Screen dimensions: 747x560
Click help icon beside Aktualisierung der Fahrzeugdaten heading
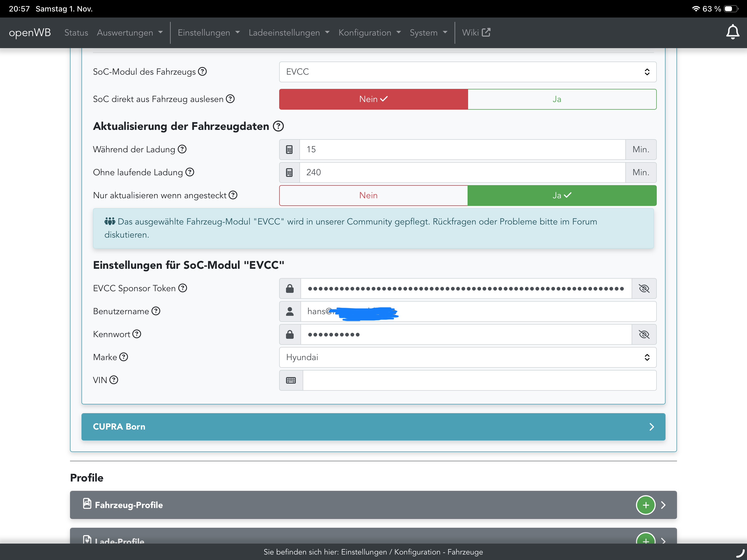point(278,126)
